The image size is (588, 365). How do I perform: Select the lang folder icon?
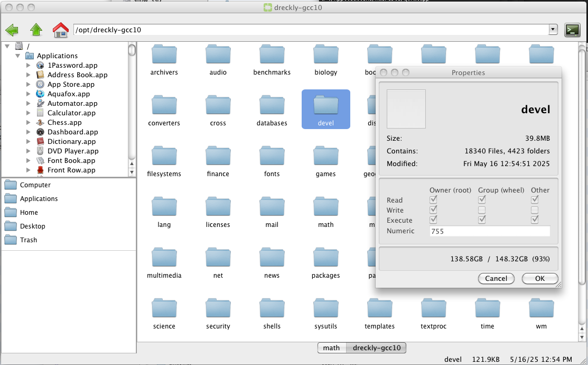pos(164,206)
